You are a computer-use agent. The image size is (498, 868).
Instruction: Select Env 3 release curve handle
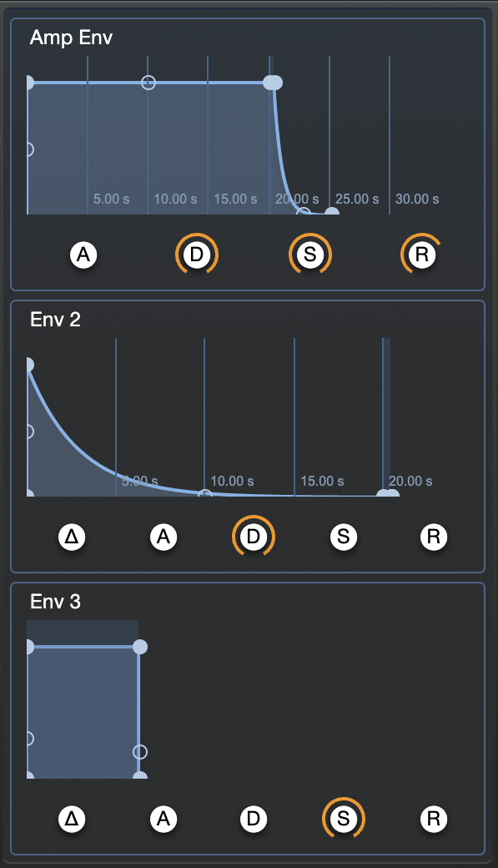(140, 752)
